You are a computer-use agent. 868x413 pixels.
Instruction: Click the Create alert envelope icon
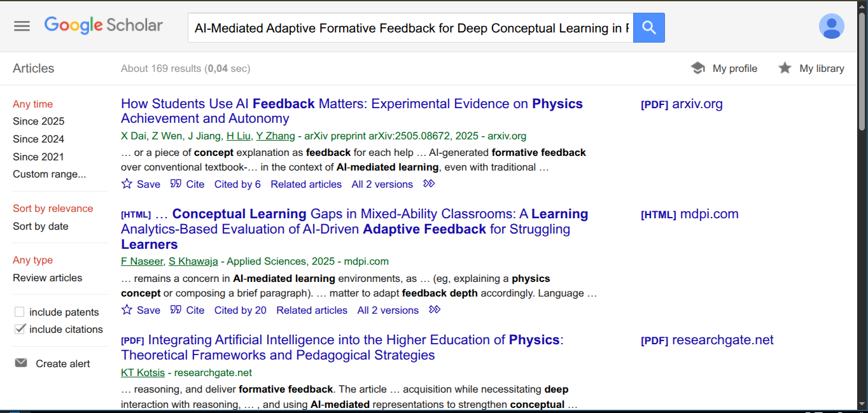[21, 363]
